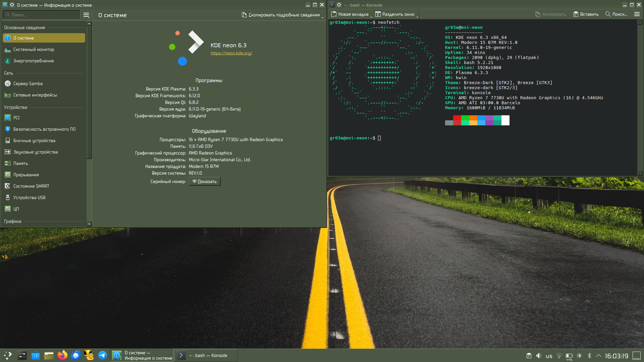The image size is (644, 362).
Task: Open the display brightness tray control
Action: 579,356
